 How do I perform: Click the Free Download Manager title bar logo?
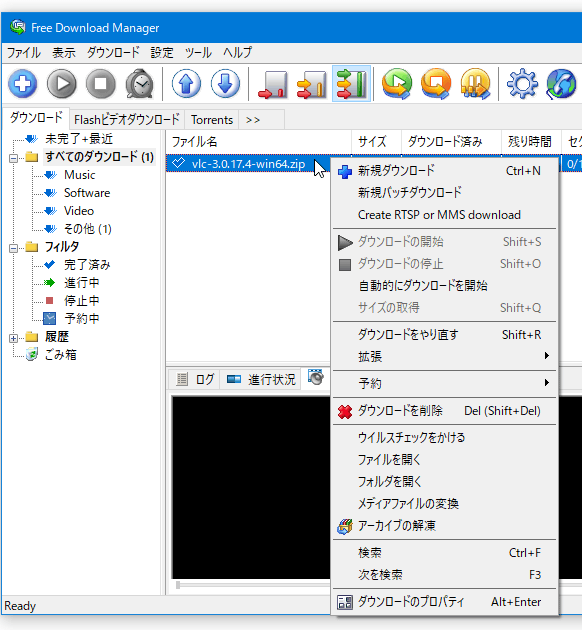click(18, 27)
